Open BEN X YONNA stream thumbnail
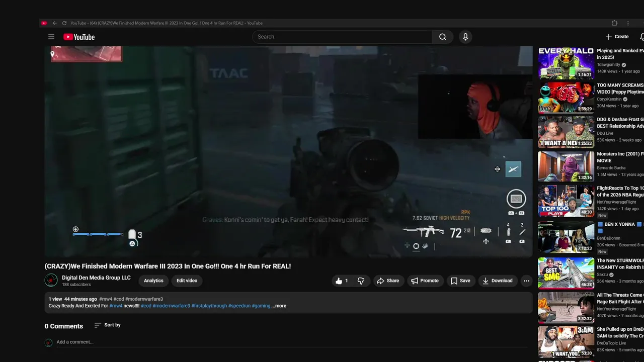 click(x=566, y=236)
